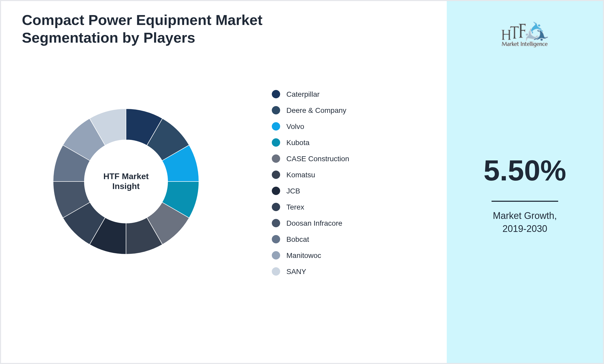Click the Caterpillar legend color dot
Viewport: 604px width, 364px height.
coord(276,94)
